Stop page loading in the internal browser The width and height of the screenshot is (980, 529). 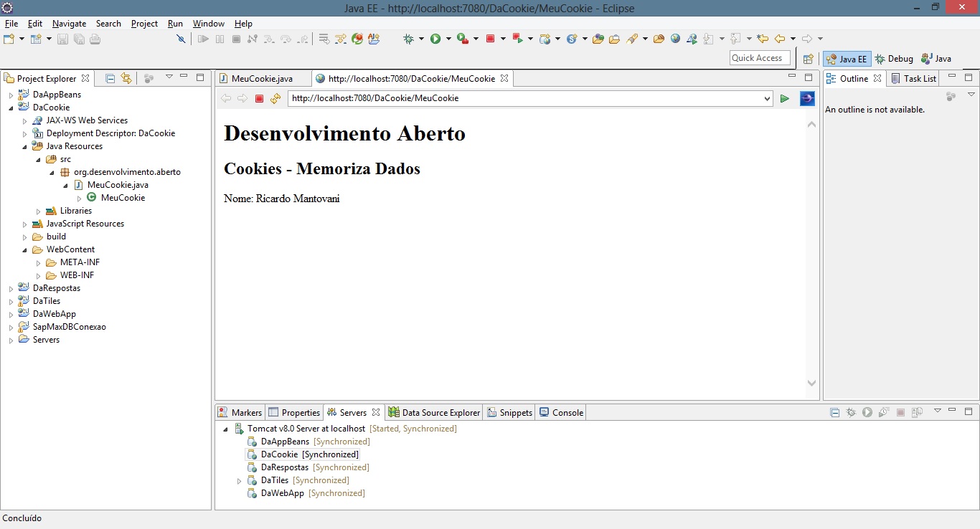pos(260,98)
